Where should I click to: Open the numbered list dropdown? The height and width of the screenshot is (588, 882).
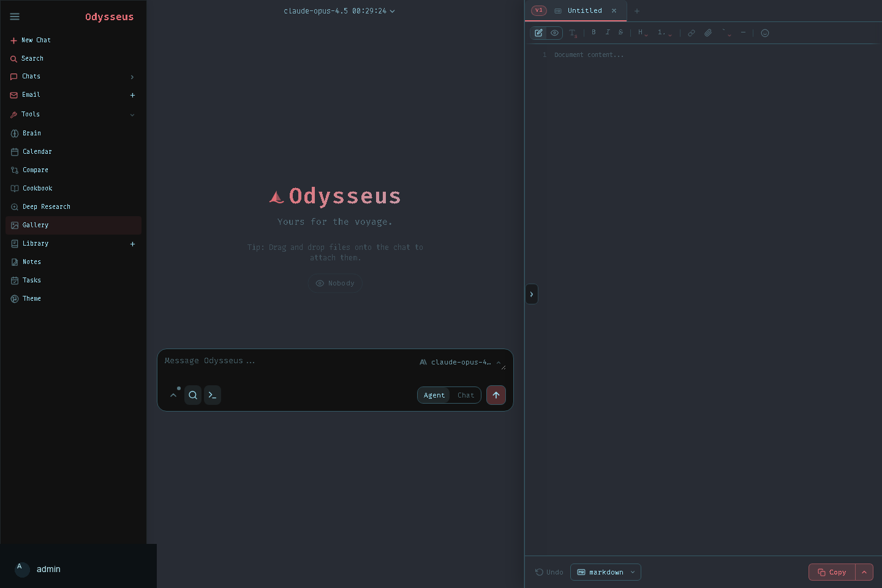click(x=665, y=32)
